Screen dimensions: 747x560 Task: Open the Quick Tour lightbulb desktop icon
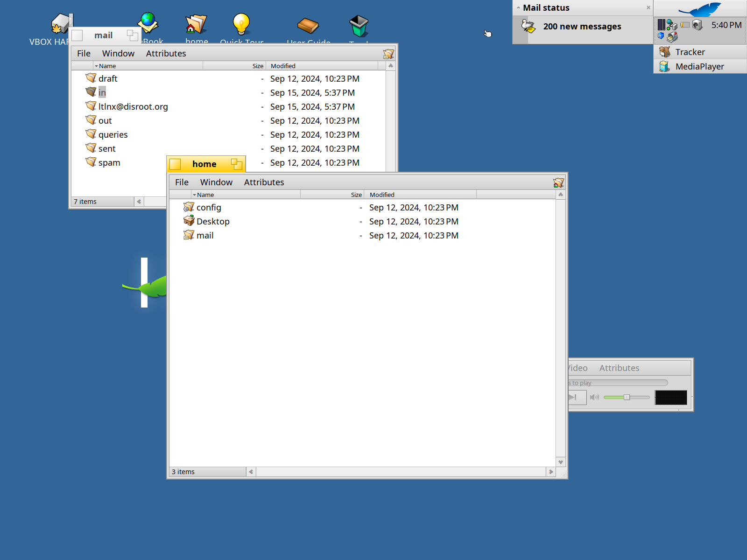pos(241,24)
